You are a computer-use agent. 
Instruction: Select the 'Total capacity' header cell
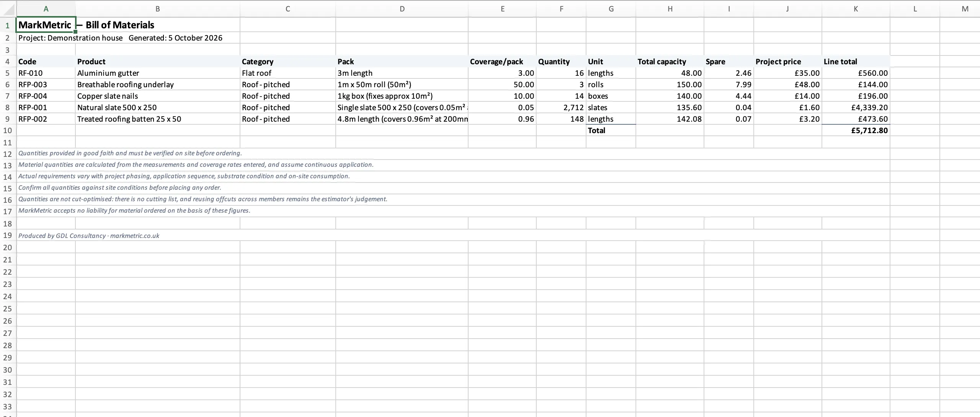[x=670, y=62]
